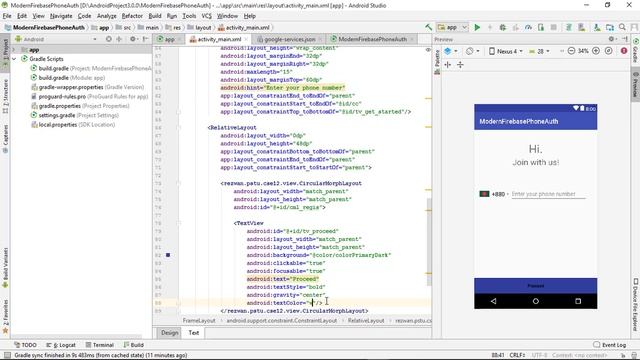Open the design surface layers dropdown

(451, 51)
